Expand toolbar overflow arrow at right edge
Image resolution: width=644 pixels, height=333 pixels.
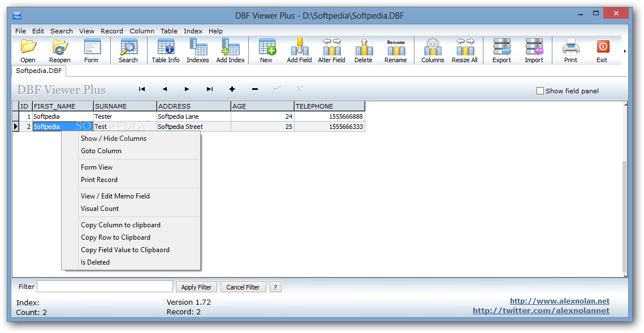click(x=625, y=51)
